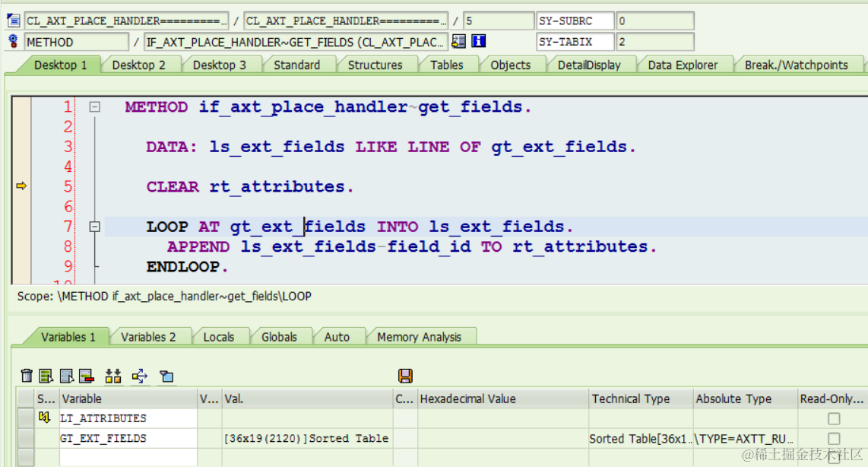868x467 pixels.
Task: Click the blue branching arrows icon in variables toolbar
Action: tap(140, 376)
